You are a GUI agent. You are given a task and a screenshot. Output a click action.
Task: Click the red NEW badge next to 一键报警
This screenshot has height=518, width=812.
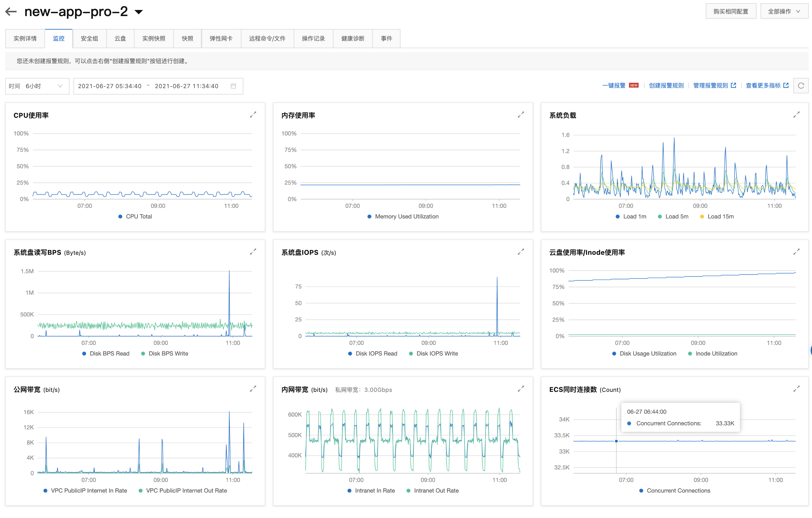pyautogui.click(x=634, y=85)
